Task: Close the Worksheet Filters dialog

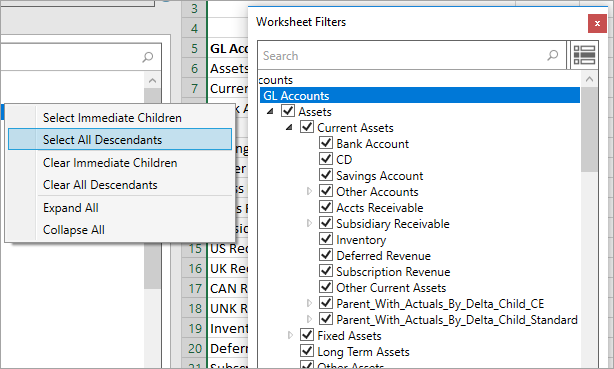Action: [x=597, y=24]
